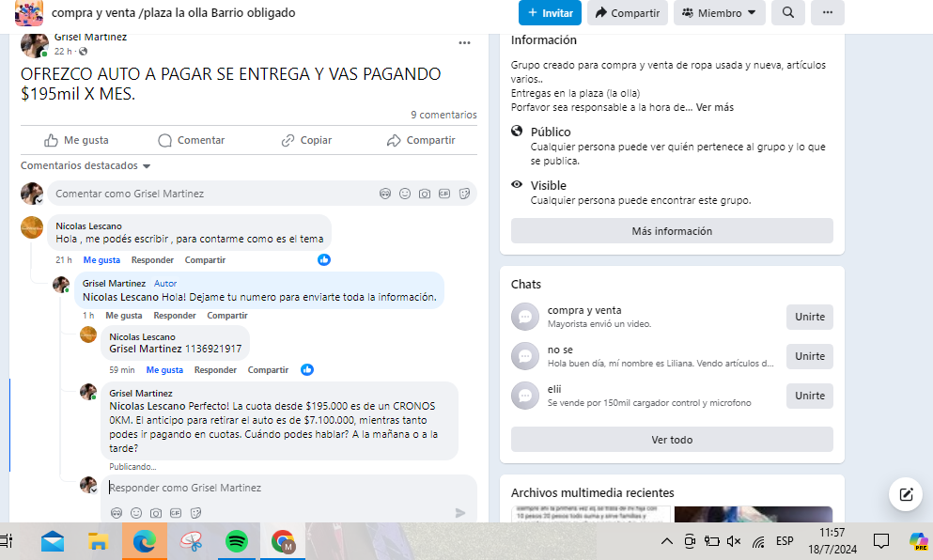Click the Invitar button
Image resolution: width=933 pixels, height=560 pixels.
pos(550,13)
